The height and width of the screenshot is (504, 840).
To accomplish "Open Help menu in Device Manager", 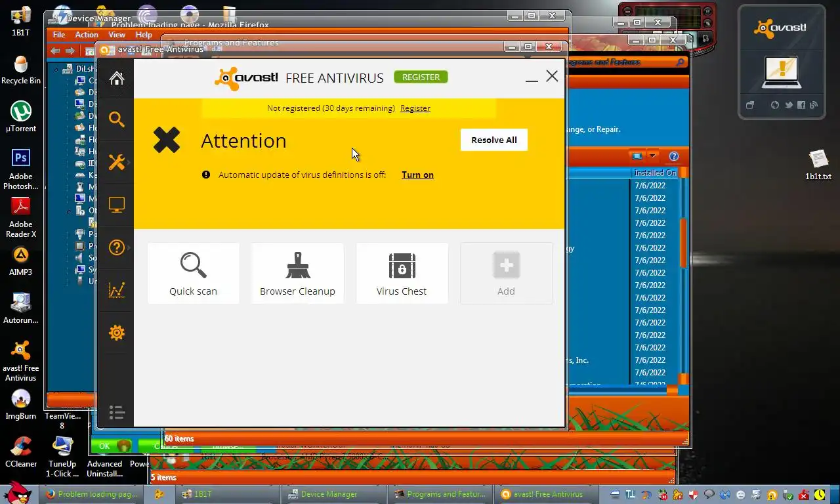I will (x=144, y=35).
